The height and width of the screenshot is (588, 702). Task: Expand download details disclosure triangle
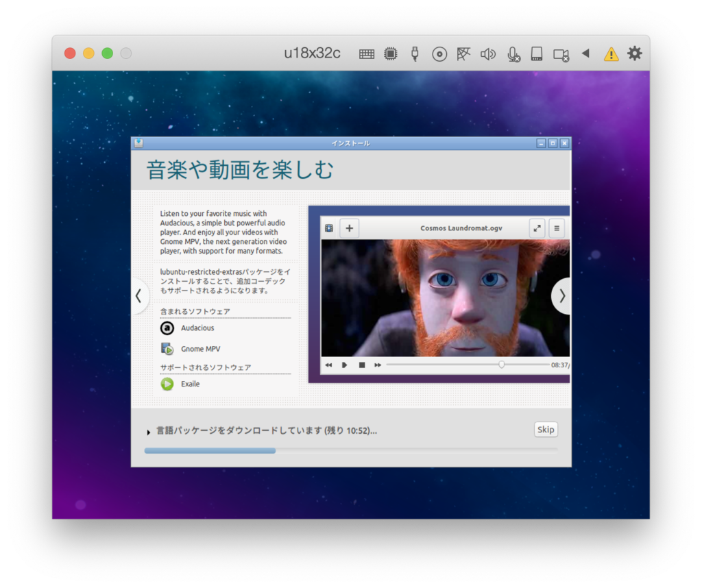tap(149, 432)
